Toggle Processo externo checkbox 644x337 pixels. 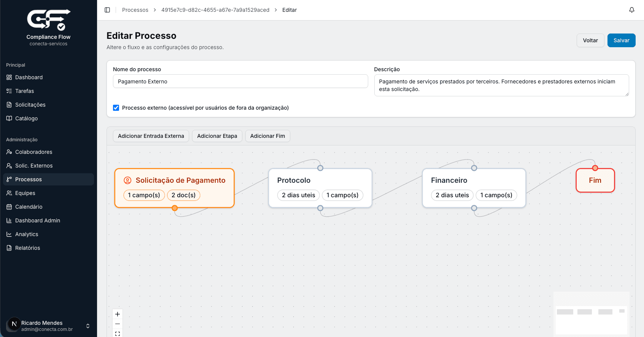(x=116, y=108)
